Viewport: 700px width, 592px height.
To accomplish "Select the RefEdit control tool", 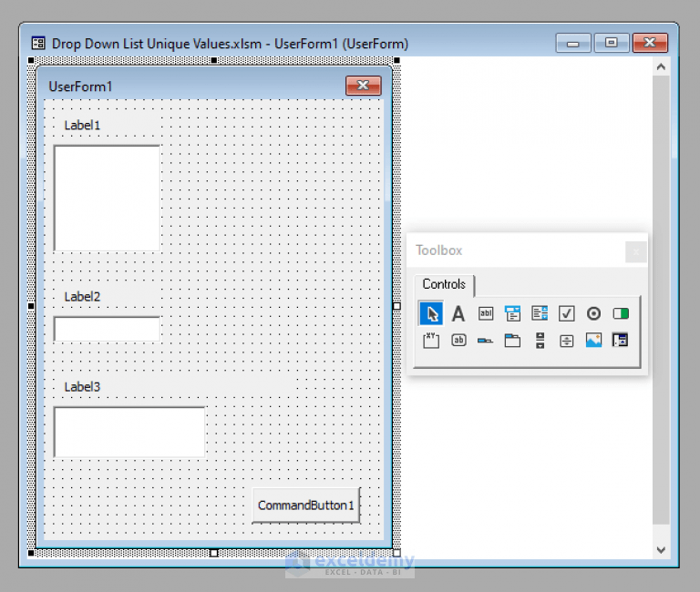I will pyautogui.click(x=621, y=341).
